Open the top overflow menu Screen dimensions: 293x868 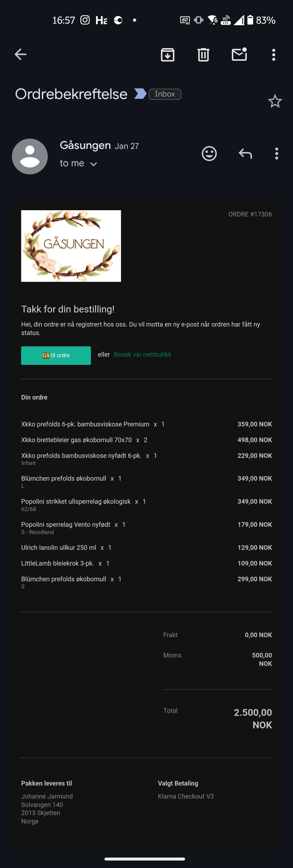[274, 55]
